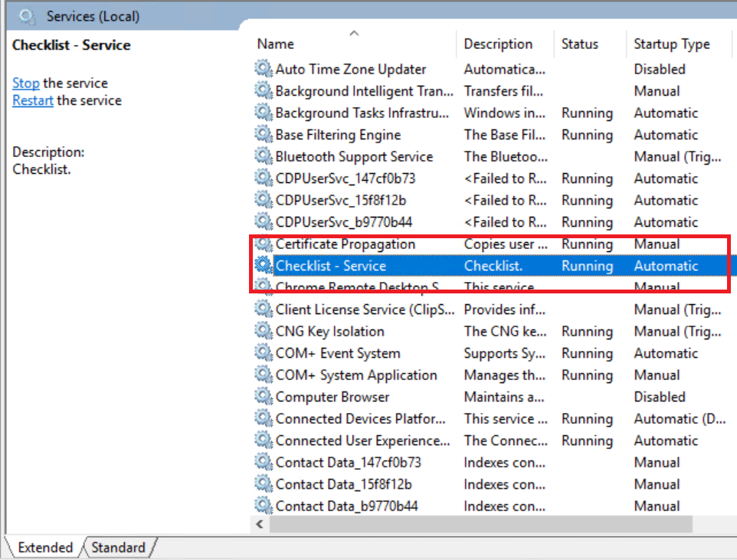This screenshot has height=560, width=737.
Task: Click the Restart the service link
Action: 33,100
